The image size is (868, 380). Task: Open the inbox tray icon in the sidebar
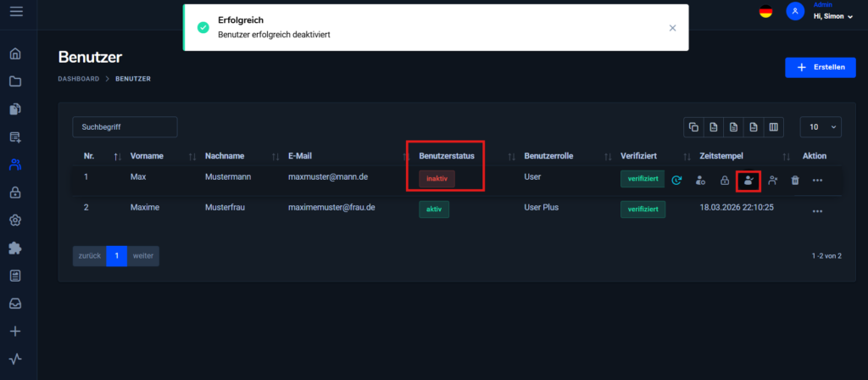click(15, 303)
